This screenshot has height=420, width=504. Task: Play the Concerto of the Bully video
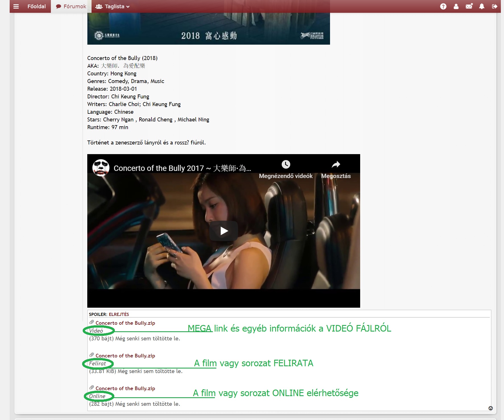click(x=224, y=231)
